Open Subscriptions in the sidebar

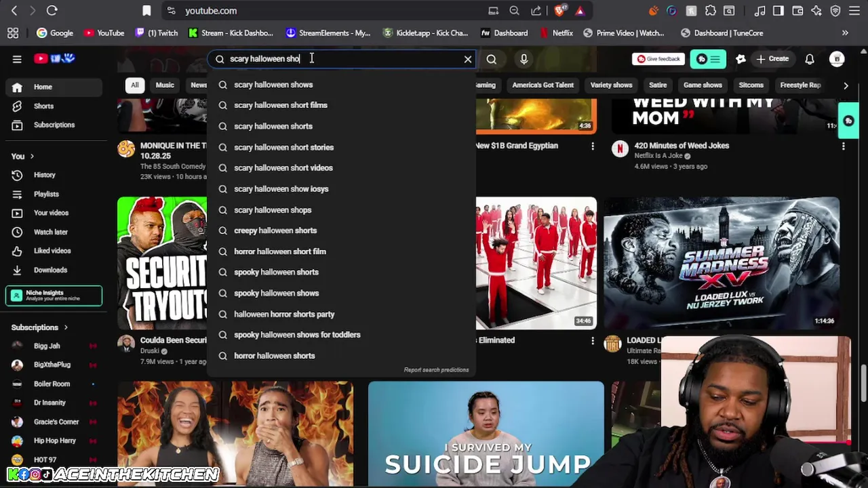click(x=54, y=125)
